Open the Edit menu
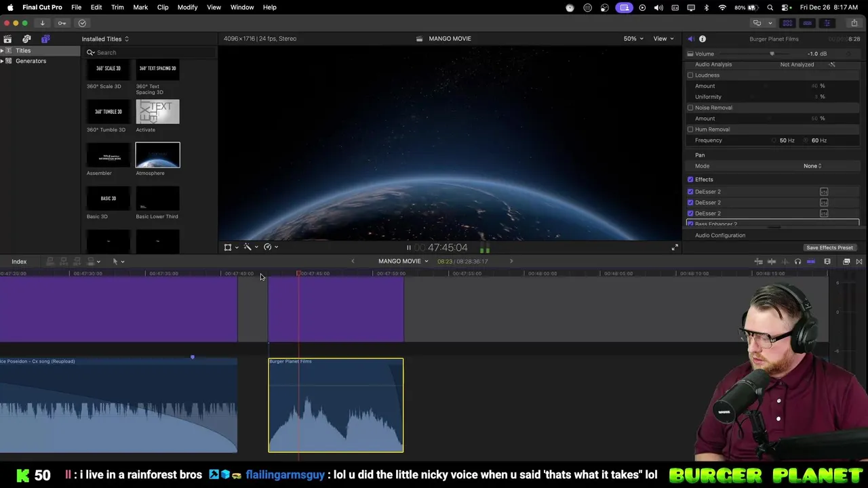This screenshot has height=488, width=868. coord(96,7)
